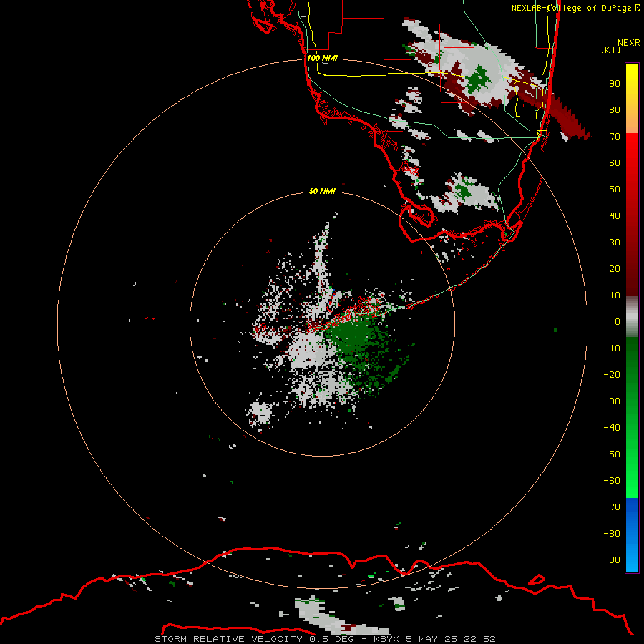
Task: Click the positive 20 knot scale label
Action: click(615, 268)
